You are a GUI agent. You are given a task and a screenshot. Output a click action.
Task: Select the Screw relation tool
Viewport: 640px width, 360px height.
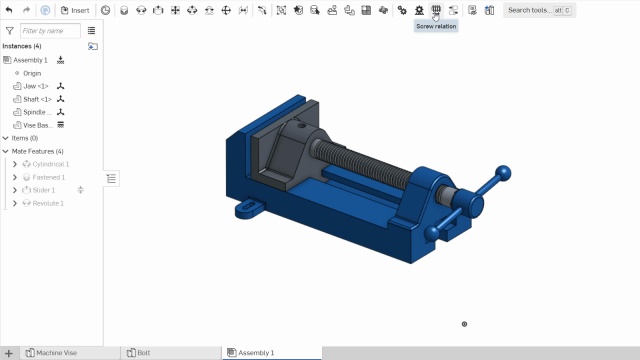(436, 10)
